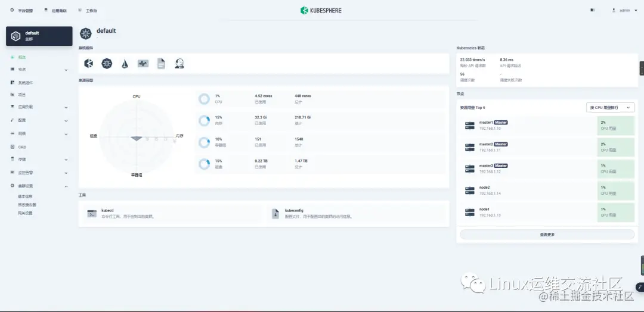The width and height of the screenshot is (644, 312).
Task: Click the server icon for master3
Action: [x=469, y=169]
